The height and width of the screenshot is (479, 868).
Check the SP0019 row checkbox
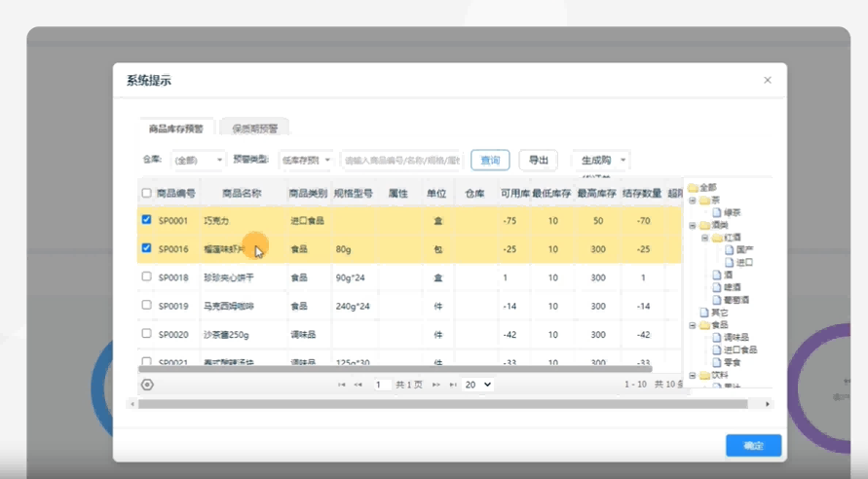pyautogui.click(x=146, y=305)
